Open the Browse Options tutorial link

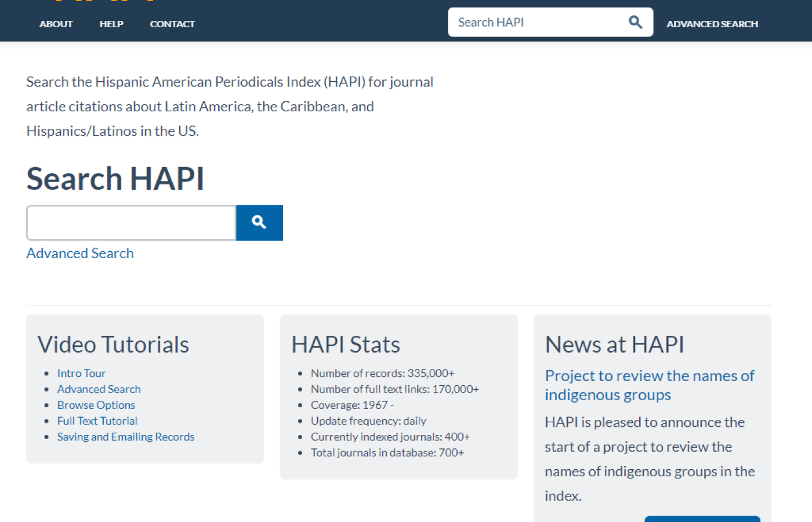96,404
